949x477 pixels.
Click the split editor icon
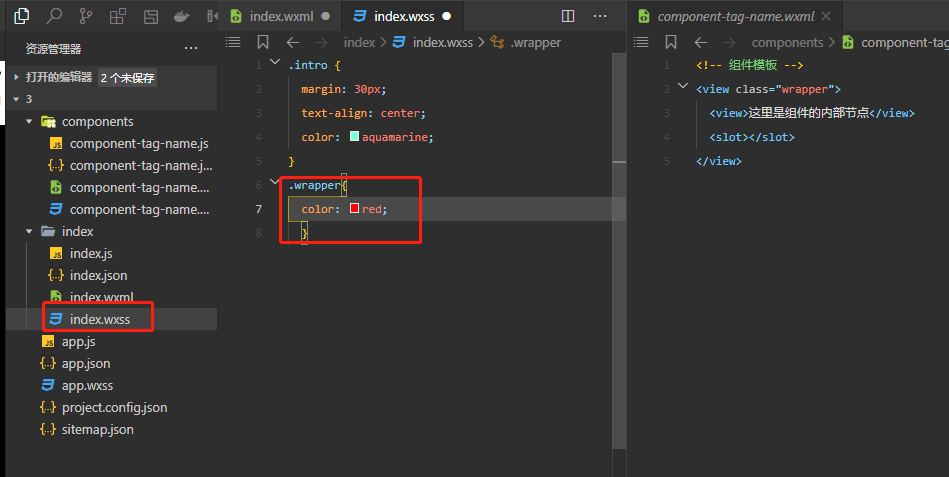(x=568, y=16)
